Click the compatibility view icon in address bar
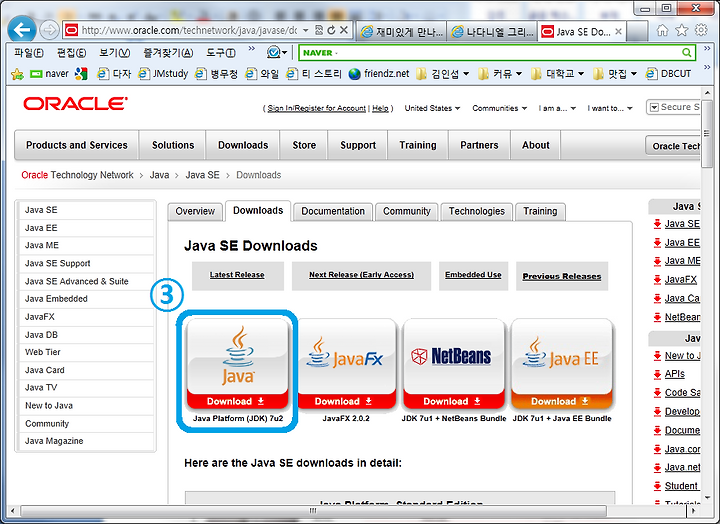 (319, 30)
